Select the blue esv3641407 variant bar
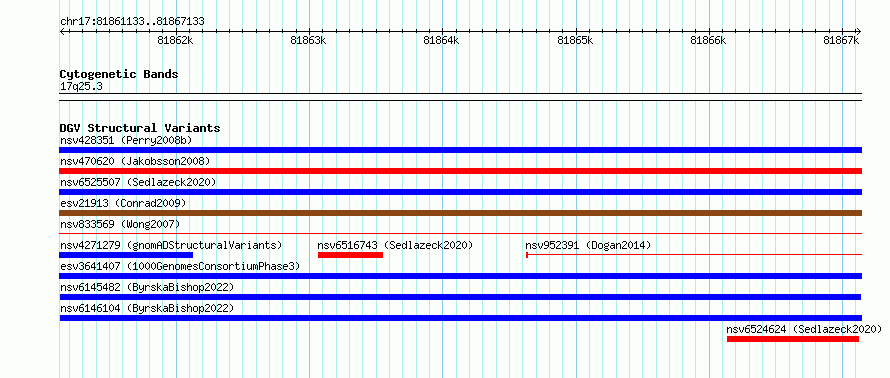The image size is (890, 378). pyautogui.click(x=460, y=276)
